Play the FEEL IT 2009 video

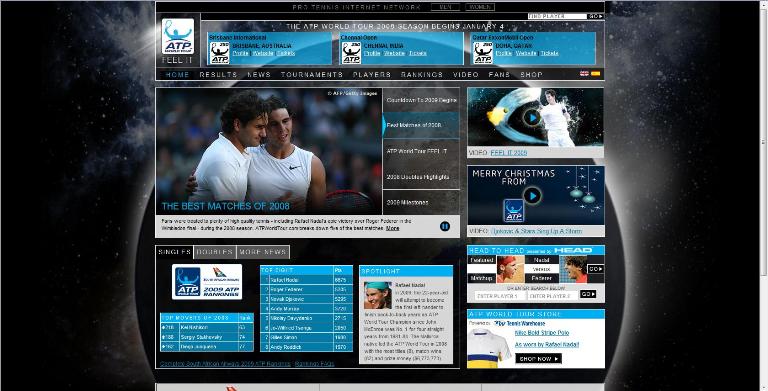tap(531, 117)
